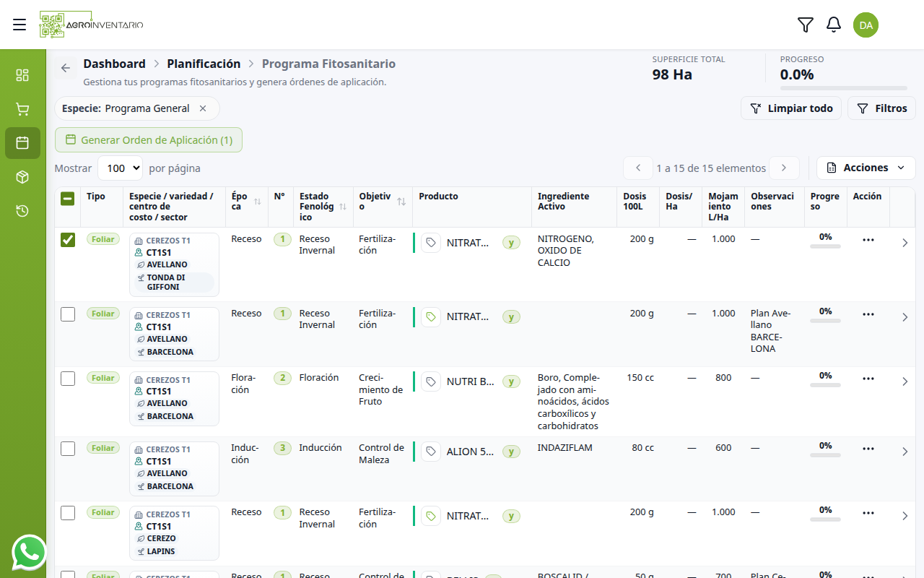
Task: Remove the Programa General species filter chip
Action: (x=203, y=108)
